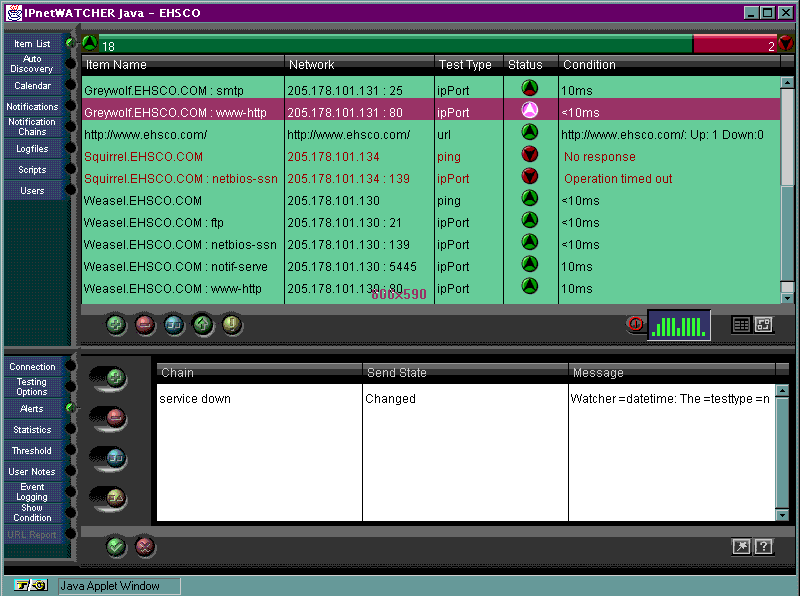Viewport: 800px width, 596px height.
Task: Select the service down chain entry
Action: (x=195, y=399)
